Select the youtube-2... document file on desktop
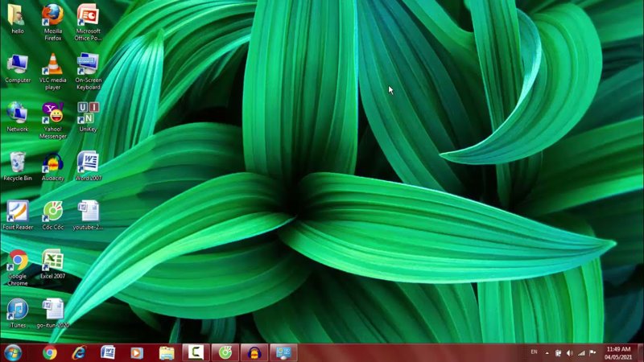Image resolution: width=644 pixels, height=362 pixels. coord(88,215)
